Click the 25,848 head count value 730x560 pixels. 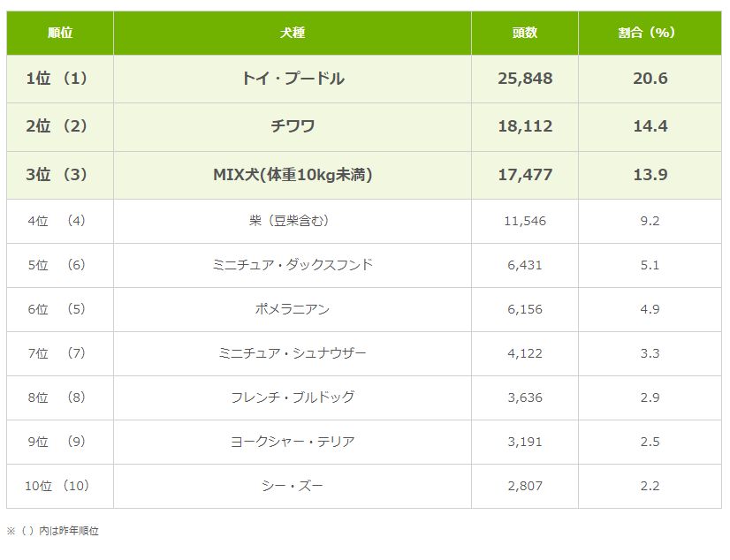click(525, 79)
